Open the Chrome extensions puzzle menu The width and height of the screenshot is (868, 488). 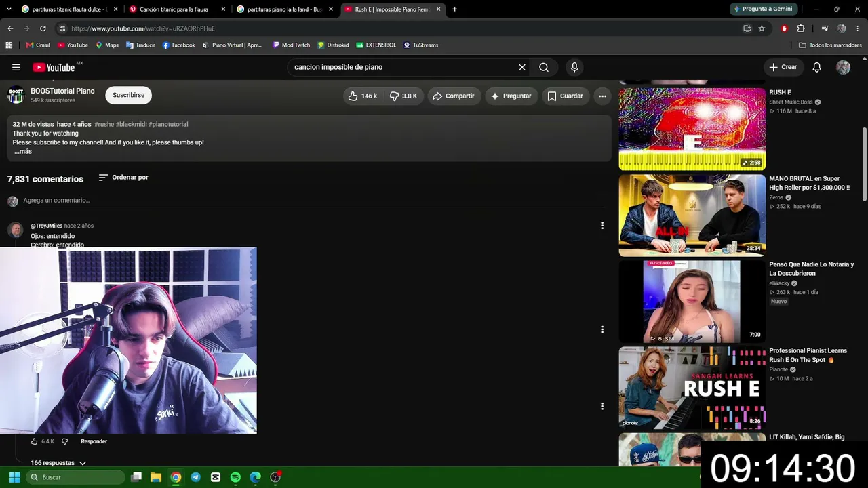pos(801,28)
